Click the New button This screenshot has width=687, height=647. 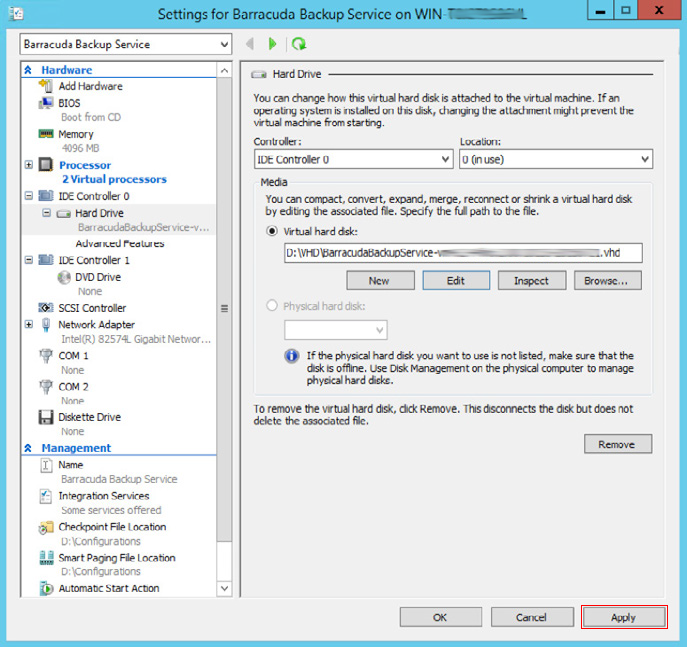pos(380,280)
